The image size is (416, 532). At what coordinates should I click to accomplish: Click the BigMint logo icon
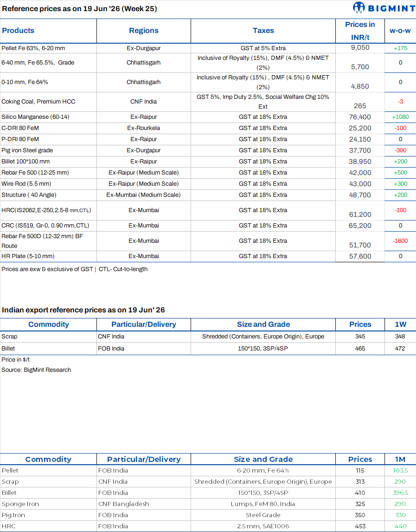(358, 7)
